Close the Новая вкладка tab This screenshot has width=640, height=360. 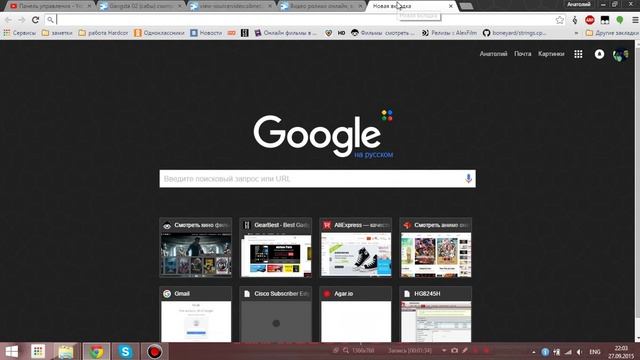[451, 6]
